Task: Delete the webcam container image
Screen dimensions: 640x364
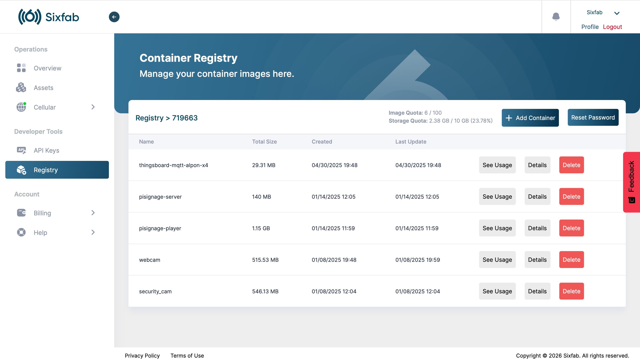Action: coord(572,260)
